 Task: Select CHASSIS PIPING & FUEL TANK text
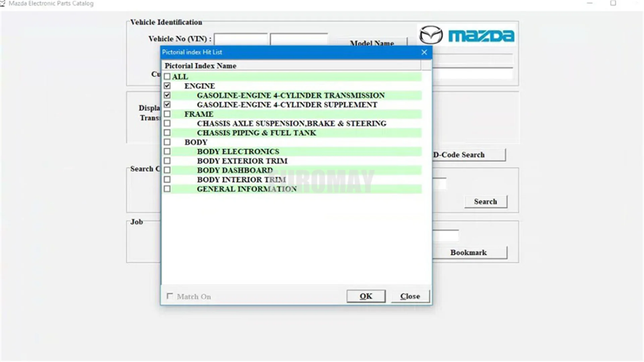pos(257,133)
